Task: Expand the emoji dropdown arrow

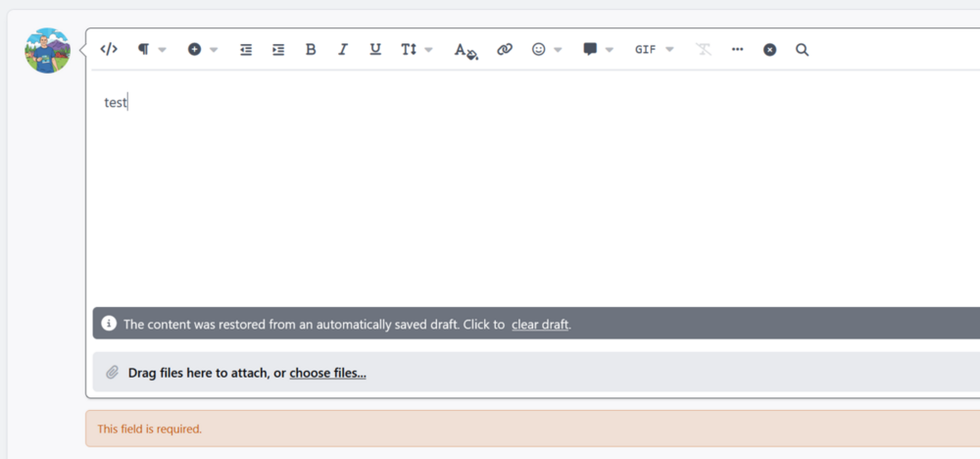Action: point(559,50)
